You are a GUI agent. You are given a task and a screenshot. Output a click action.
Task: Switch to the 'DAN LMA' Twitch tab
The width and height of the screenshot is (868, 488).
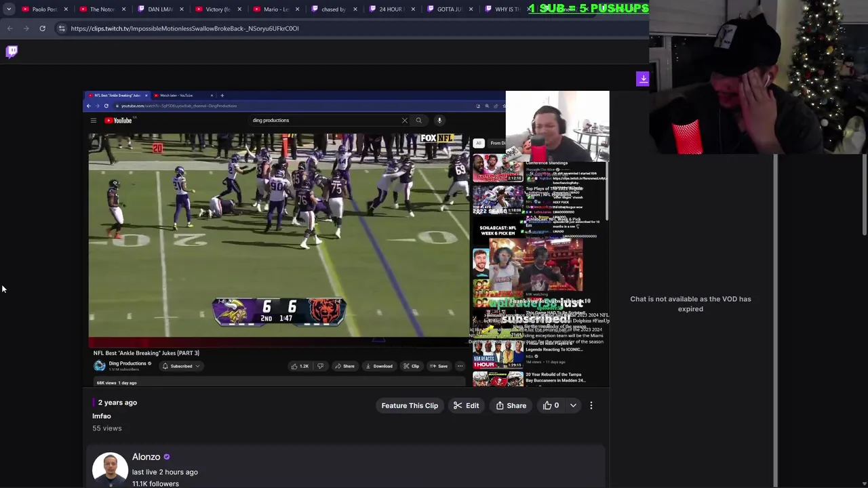(x=159, y=9)
